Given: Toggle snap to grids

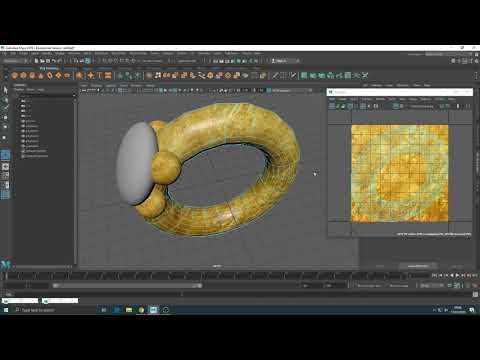Looking at the screenshot, I should click(104, 61).
